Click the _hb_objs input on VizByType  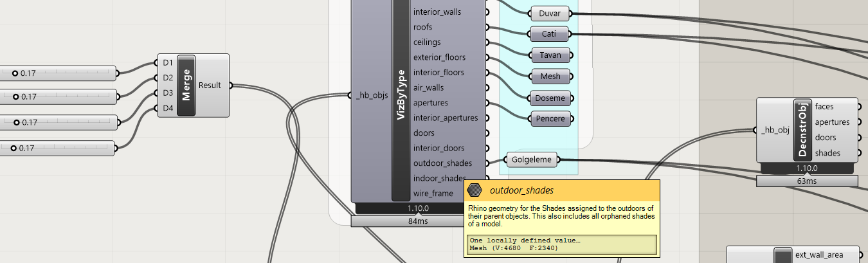(370, 96)
